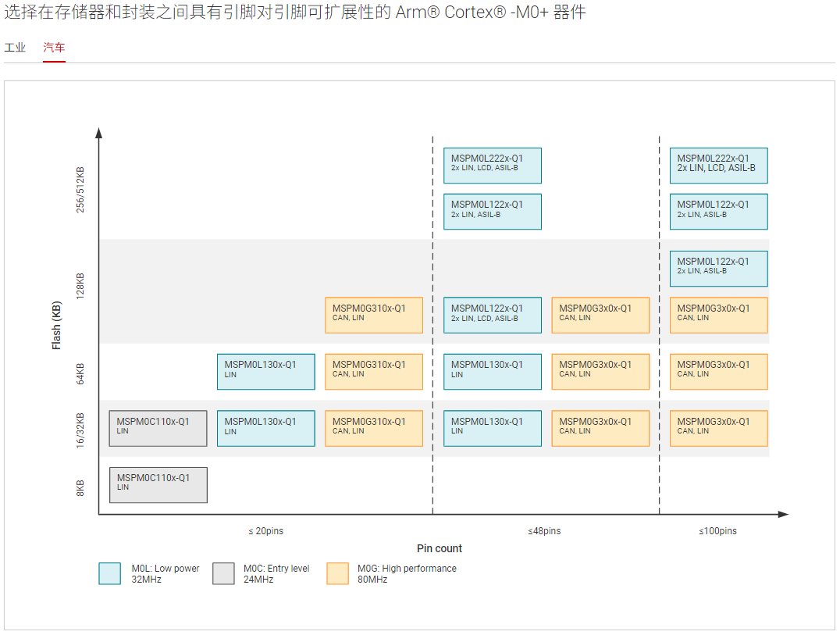Screen dimensions: 840x635
Task: Select the 汽车 tab
Action: click(x=54, y=47)
